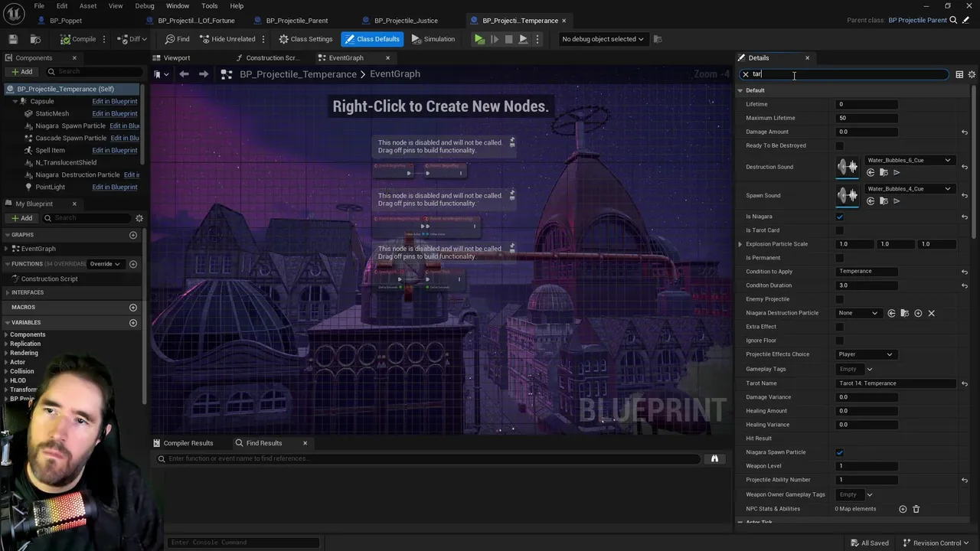Toggle Is Permanent checkbox

click(x=840, y=258)
